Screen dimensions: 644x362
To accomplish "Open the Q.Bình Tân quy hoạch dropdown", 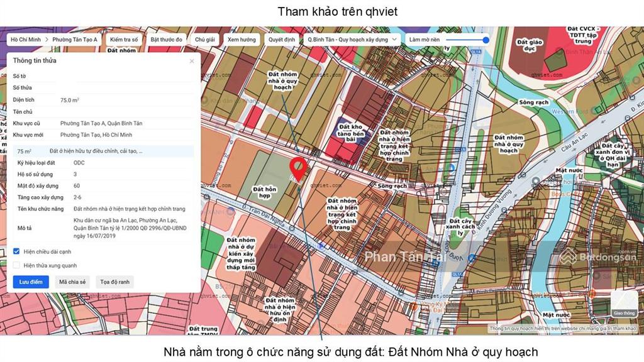I will tap(349, 38).
